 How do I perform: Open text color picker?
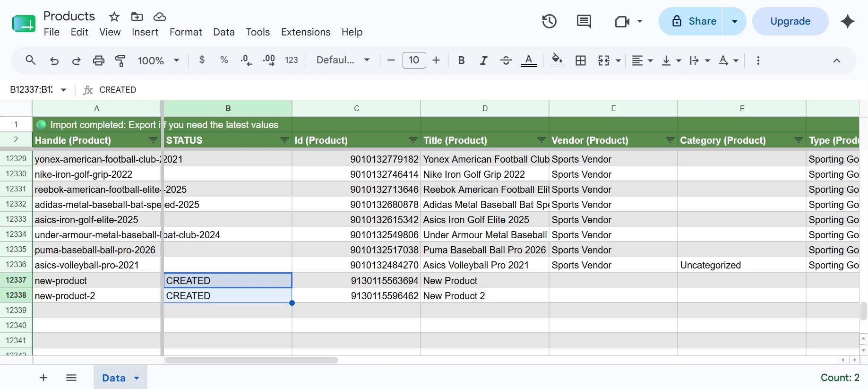pyautogui.click(x=529, y=61)
